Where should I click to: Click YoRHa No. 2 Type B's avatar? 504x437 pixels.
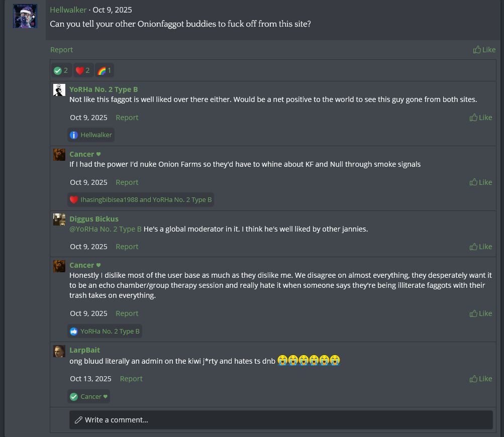coord(59,90)
